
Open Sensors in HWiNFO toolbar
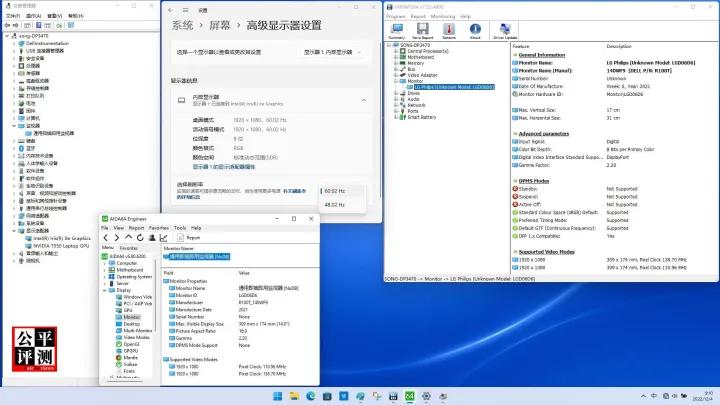(x=449, y=31)
